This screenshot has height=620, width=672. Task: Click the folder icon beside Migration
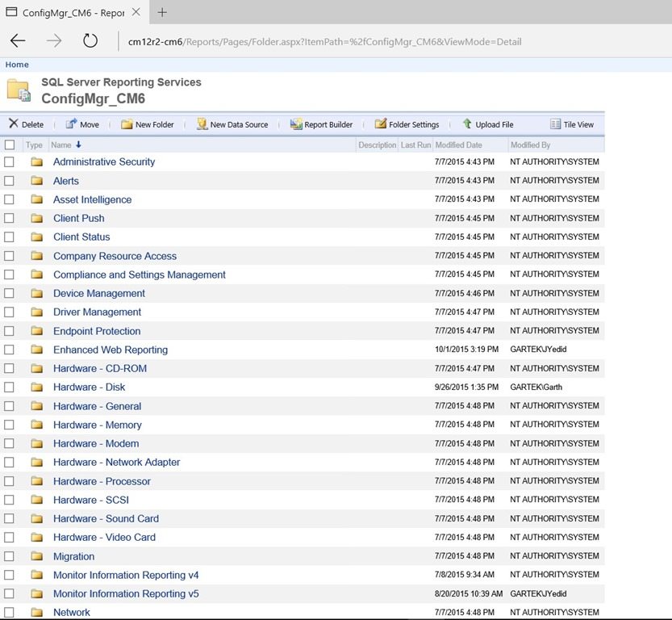[x=37, y=556]
